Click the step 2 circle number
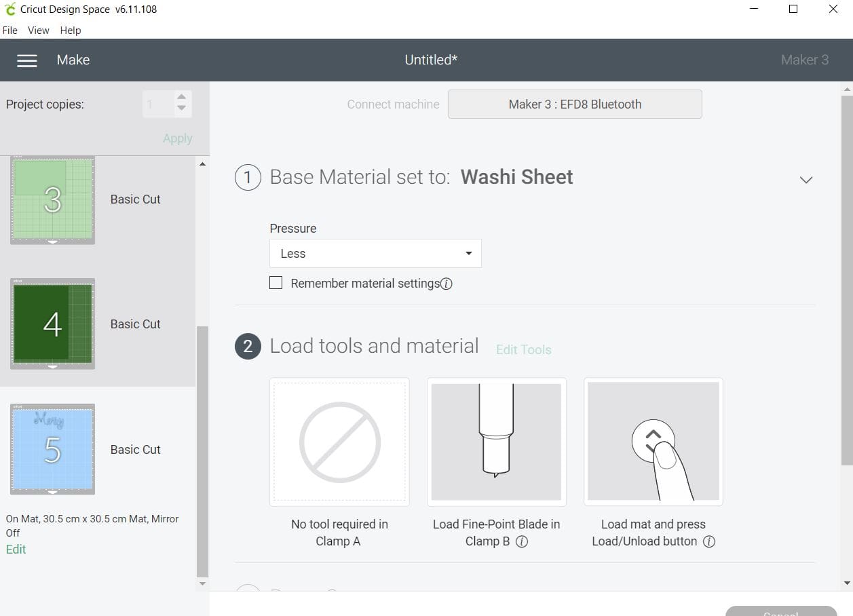 (x=248, y=347)
